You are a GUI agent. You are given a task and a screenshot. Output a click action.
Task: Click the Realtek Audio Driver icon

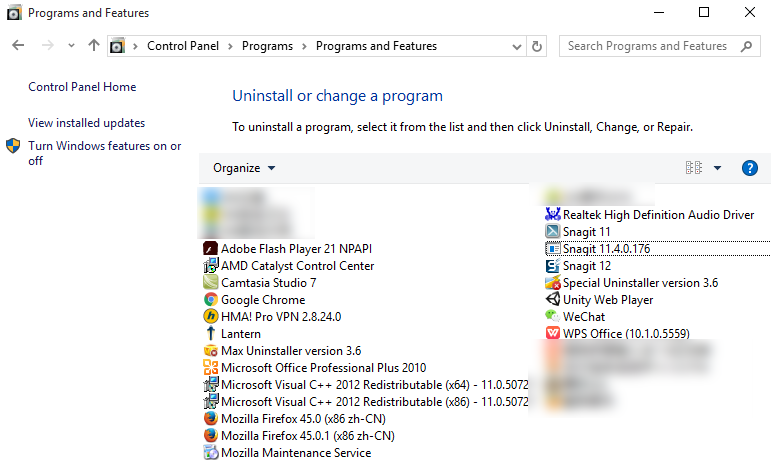[553, 214]
